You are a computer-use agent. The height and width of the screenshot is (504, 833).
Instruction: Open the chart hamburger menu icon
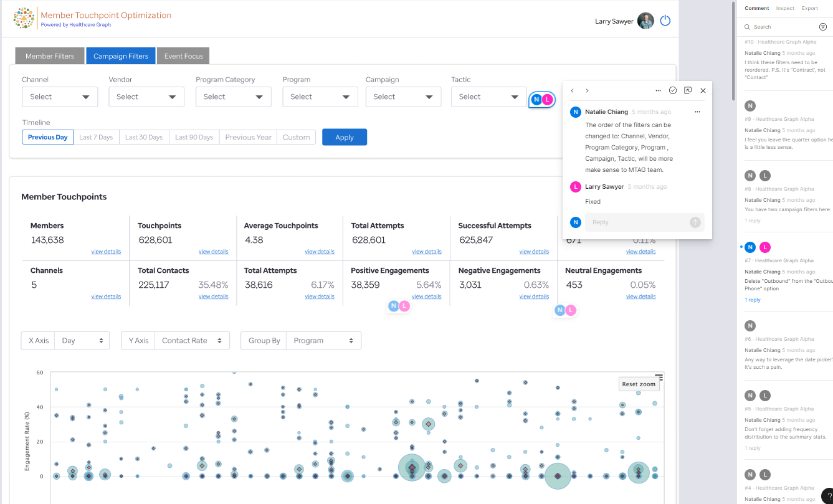(x=659, y=378)
